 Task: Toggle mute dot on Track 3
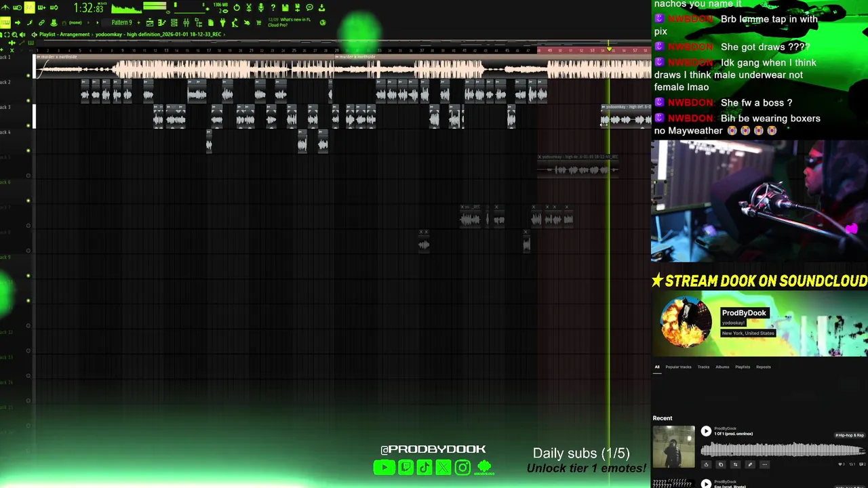coord(28,125)
